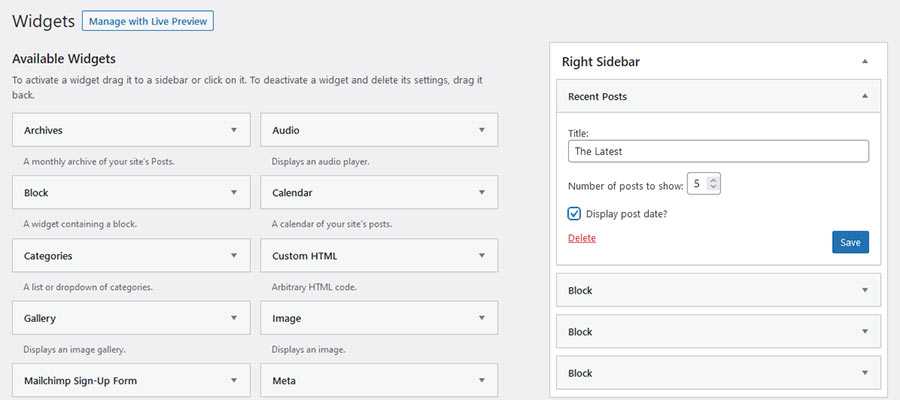Expand the Meta widget arrow
The height and width of the screenshot is (400, 900).
coord(481,381)
